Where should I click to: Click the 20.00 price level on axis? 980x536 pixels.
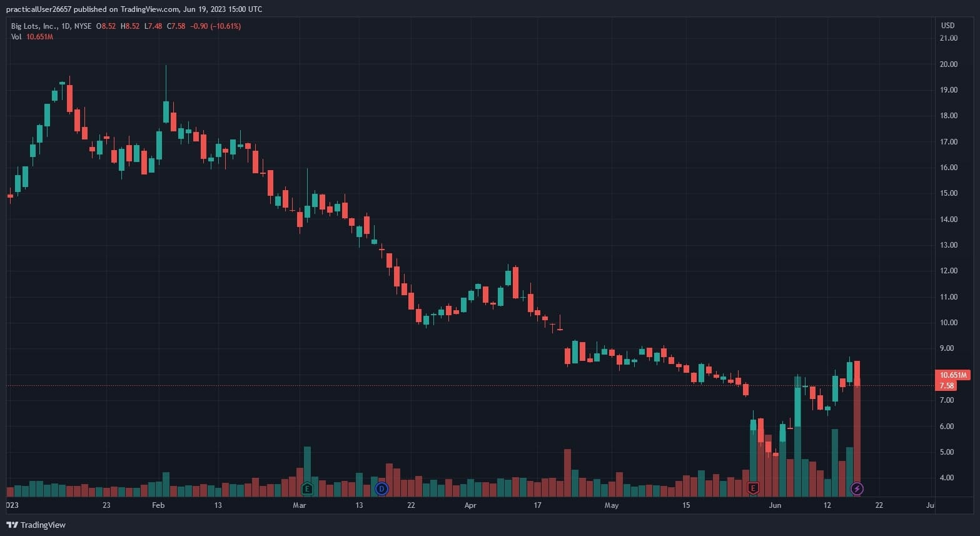point(948,64)
